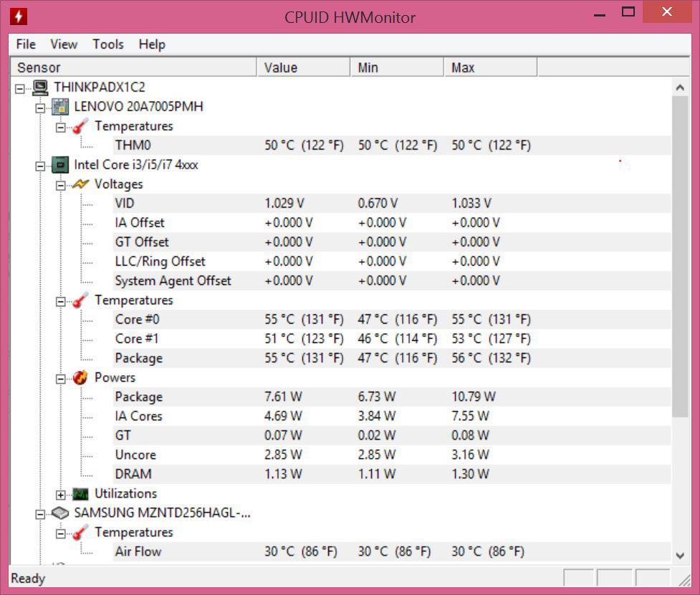Open the View menu
The image size is (700, 595).
point(64,44)
